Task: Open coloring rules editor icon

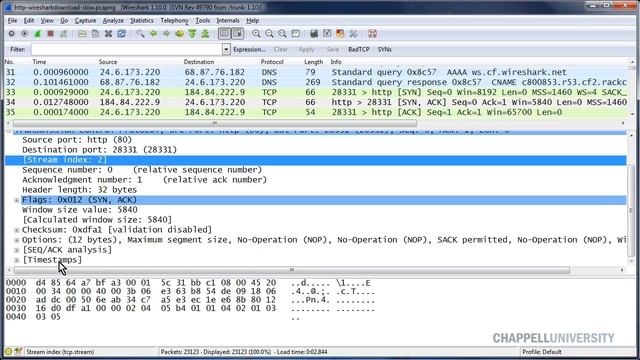Action: (340, 34)
